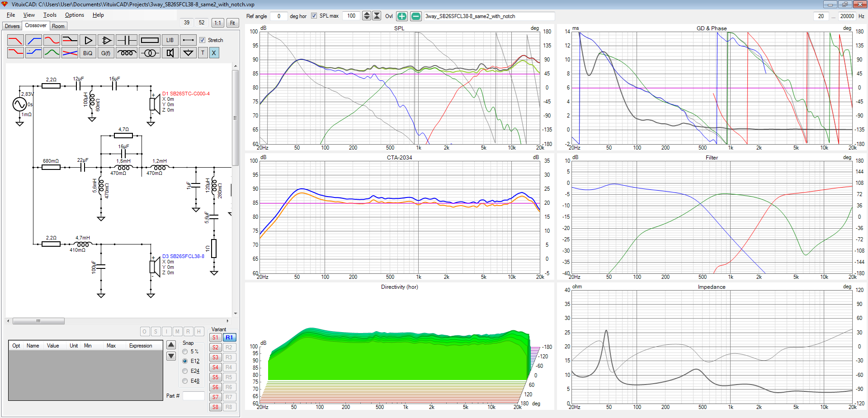The image size is (868, 418).
Task: Open the Tools menu
Action: click(x=50, y=15)
